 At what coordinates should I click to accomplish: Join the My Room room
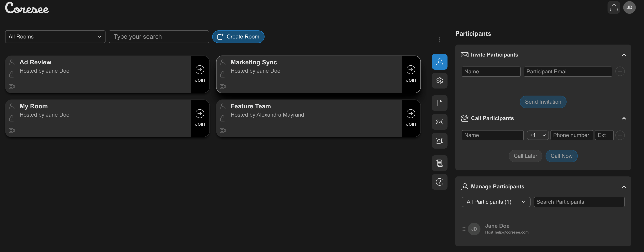[x=200, y=118]
